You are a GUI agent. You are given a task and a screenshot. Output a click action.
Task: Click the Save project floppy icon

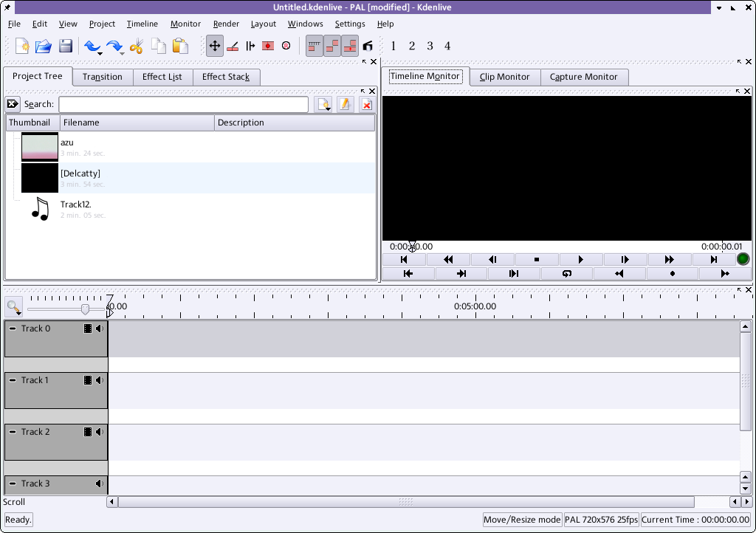(x=66, y=47)
